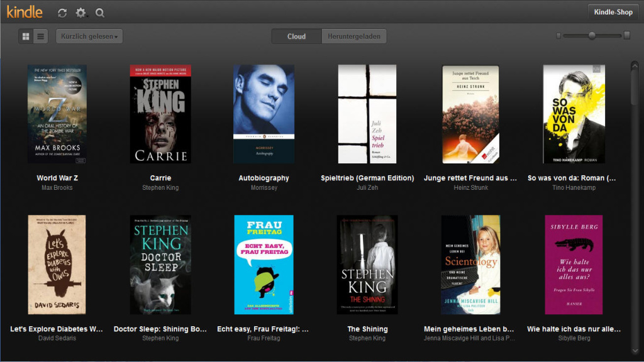This screenshot has width=644, height=362.
Task: Click author name 'Juli Zeh'
Action: 367,187
